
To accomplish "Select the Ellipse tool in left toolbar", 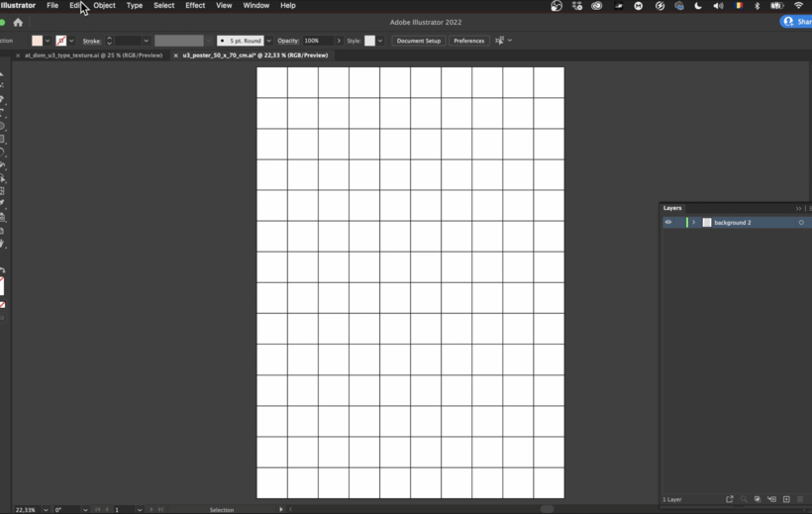I will [x=2, y=126].
